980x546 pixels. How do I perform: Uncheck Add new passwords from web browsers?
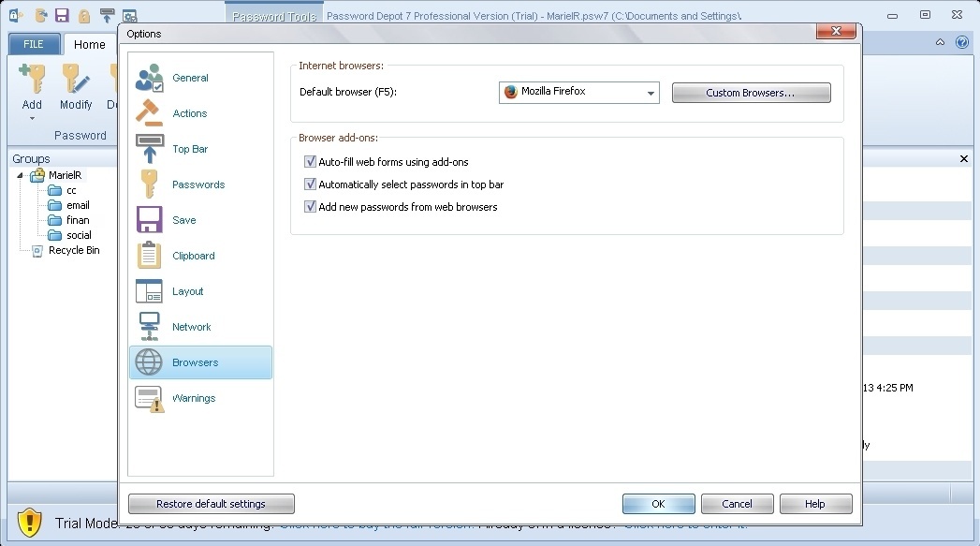click(310, 206)
